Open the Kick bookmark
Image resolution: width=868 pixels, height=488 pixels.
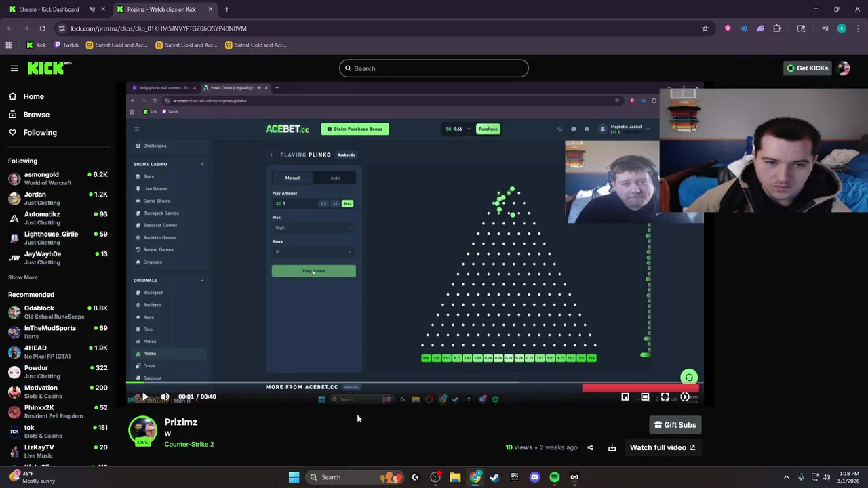pos(36,45)
